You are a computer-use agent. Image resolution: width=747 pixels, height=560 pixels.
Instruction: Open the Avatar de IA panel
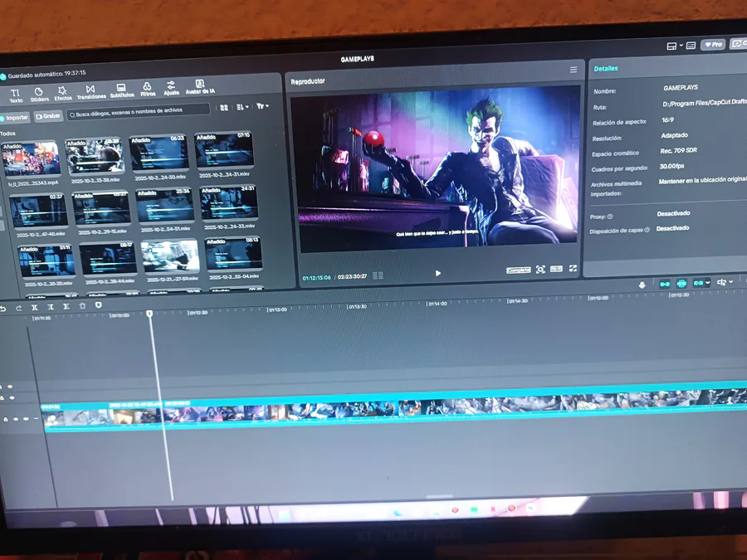pyautogui.click(x=200, y=85)
